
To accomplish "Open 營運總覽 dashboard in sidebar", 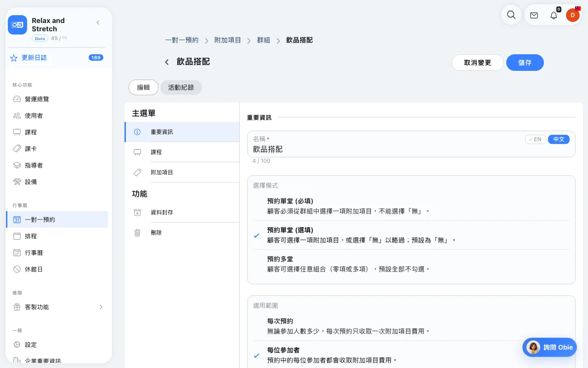I will (x=57, y=99).
